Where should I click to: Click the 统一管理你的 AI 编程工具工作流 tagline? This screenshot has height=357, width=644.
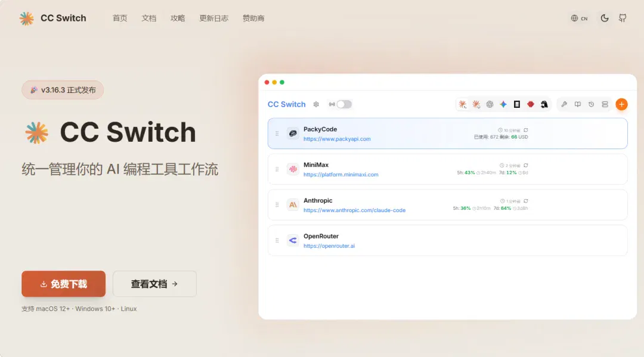click(120, 169)
